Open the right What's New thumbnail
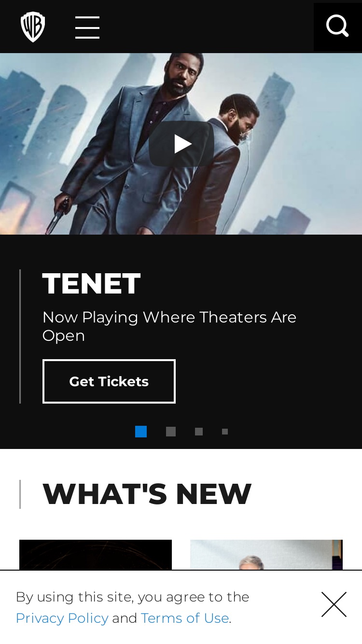Screen dimensions: 362x644 pos(266,555)
